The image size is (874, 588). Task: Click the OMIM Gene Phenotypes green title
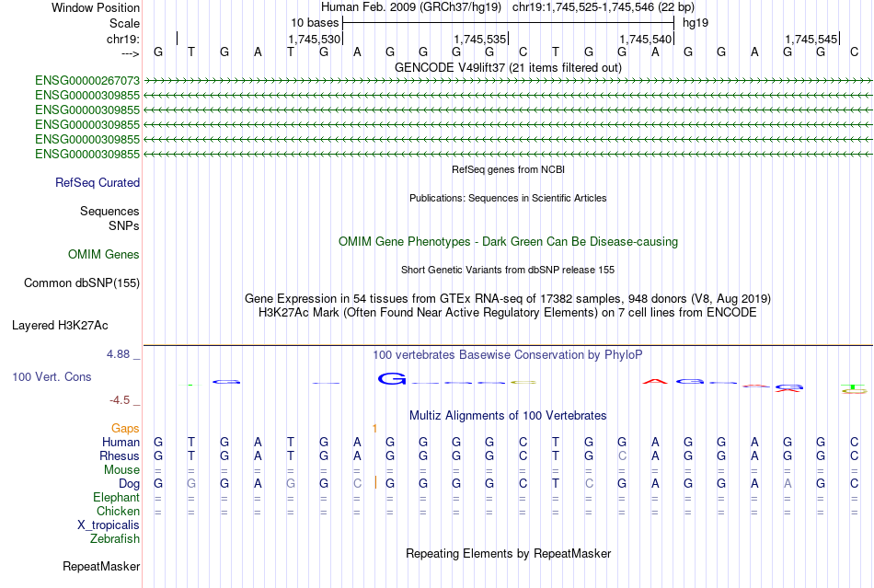pyautogui.click(x=508, y=242)
